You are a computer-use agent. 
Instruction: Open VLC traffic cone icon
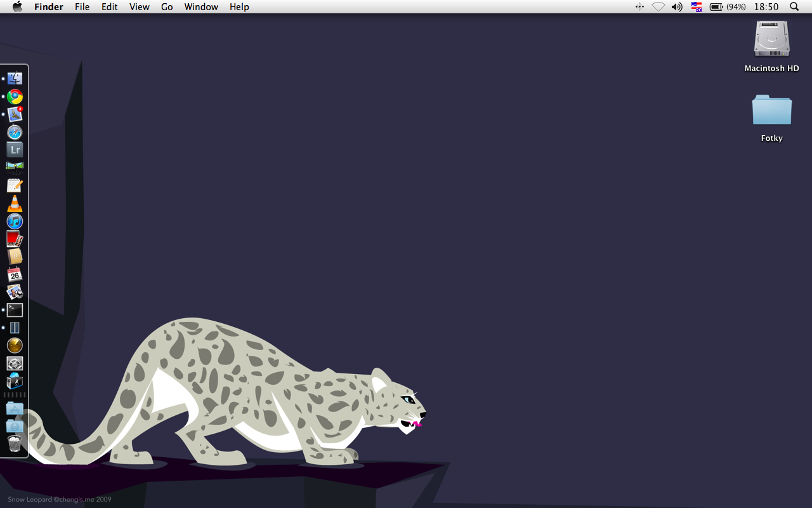tap(15, 203)
